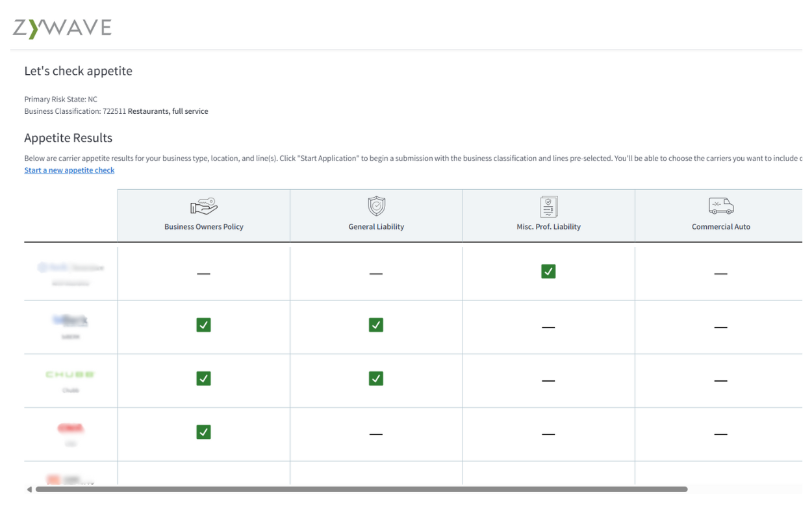Click the blurred red carrier logo in fourth row
The height and width of the screenshot is (526, 812).
click(x=70, y=428)
